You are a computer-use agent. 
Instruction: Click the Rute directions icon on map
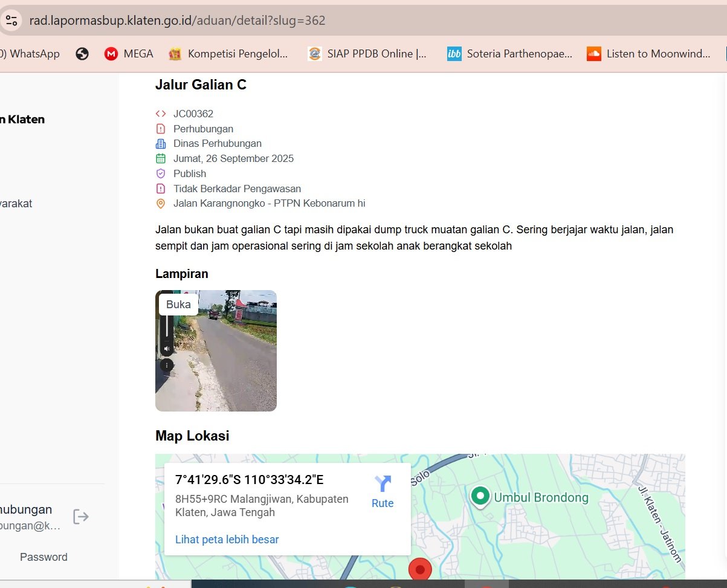(x=383, y=484)
